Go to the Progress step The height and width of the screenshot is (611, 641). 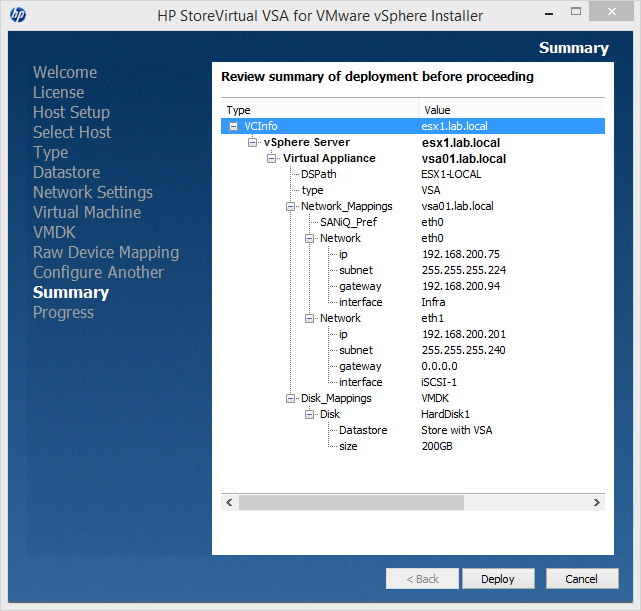pos(63,313)
